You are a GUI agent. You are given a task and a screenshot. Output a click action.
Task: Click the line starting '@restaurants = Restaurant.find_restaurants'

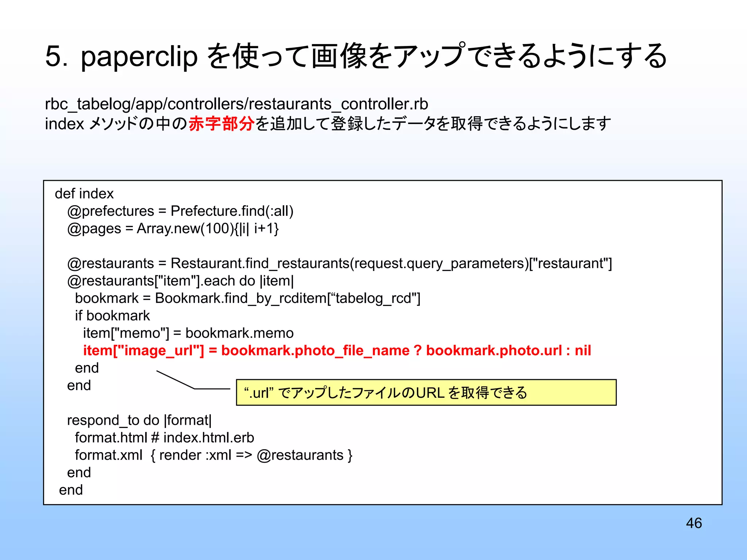pos(340,263)
